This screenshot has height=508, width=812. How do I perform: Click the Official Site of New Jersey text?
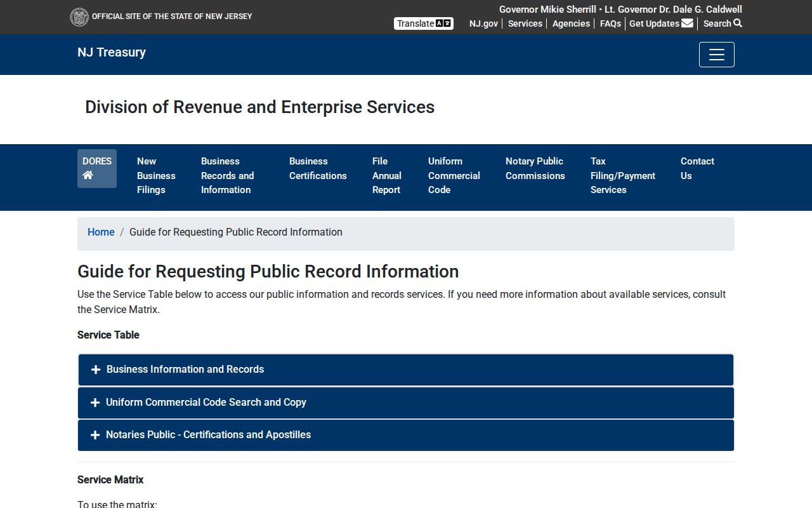pyautogui.click(x=172, y=17)
